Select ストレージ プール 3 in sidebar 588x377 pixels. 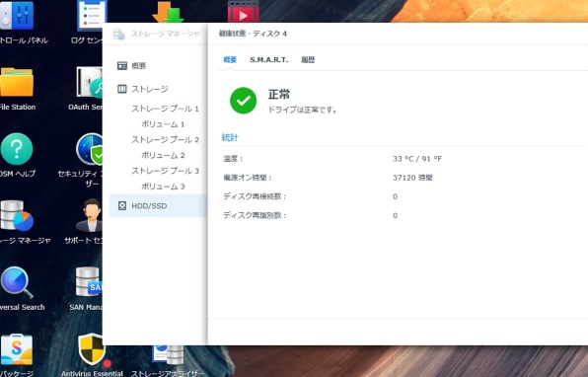[x=165, y=171]
